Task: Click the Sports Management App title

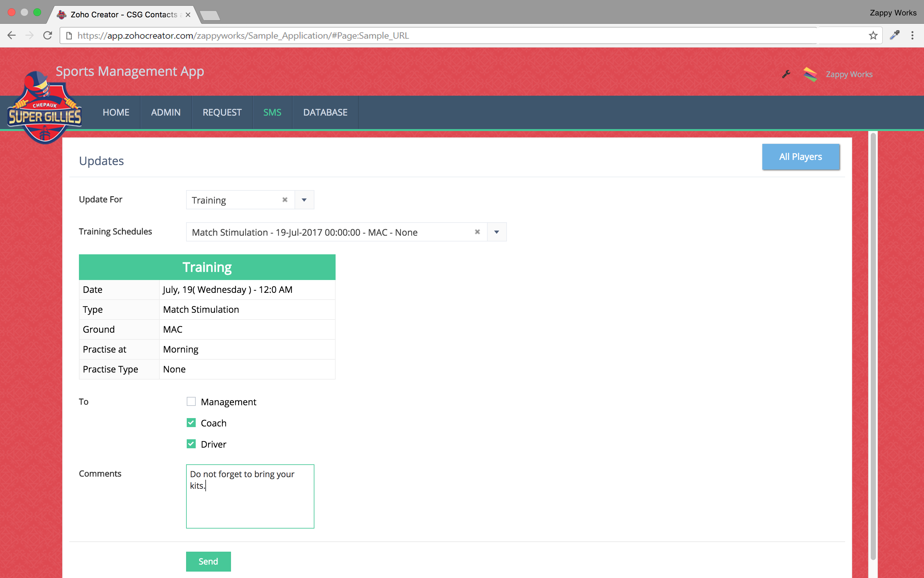Action: coord(130,72)
